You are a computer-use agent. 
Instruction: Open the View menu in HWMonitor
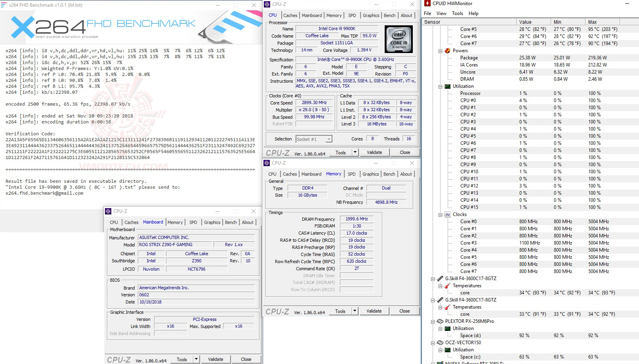(x=441, y=13)
